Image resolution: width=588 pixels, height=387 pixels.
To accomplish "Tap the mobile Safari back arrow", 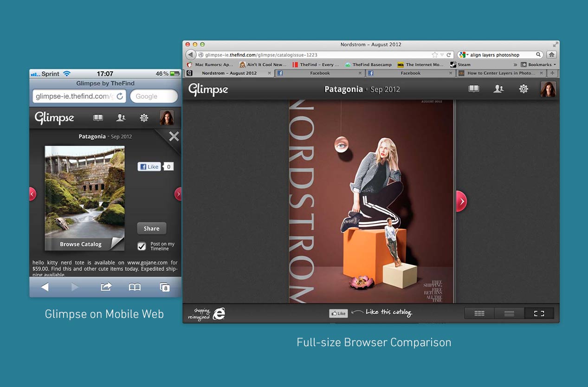I will coord(45,287).
